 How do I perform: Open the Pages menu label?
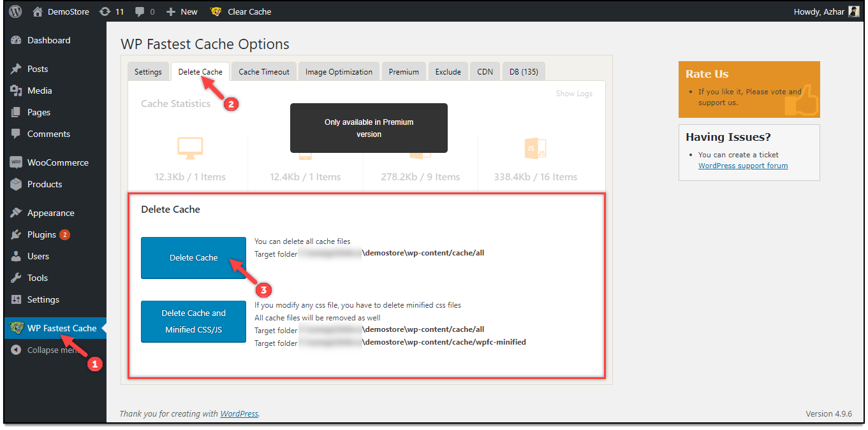click(x=39, y=112)
